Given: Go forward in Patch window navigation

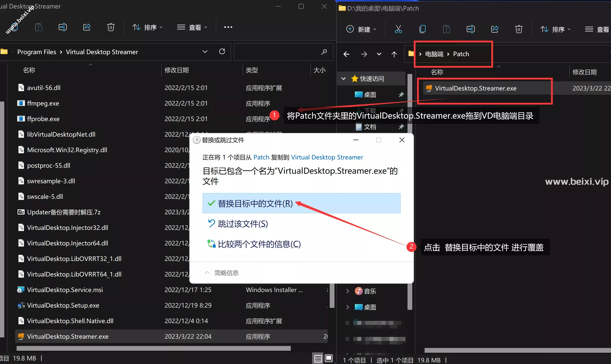Looking at the screenshot, I should pos(364,54).
